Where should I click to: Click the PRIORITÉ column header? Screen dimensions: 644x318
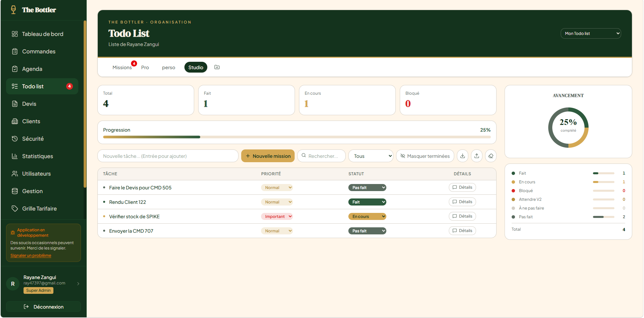point(271,174)
